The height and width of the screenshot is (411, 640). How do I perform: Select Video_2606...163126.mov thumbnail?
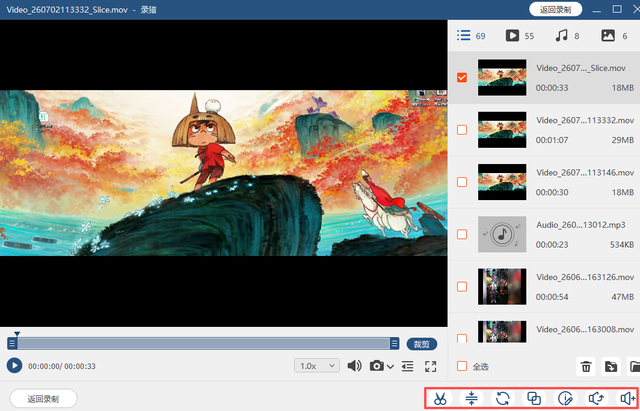pyautogui.click(x=502, y=287)
